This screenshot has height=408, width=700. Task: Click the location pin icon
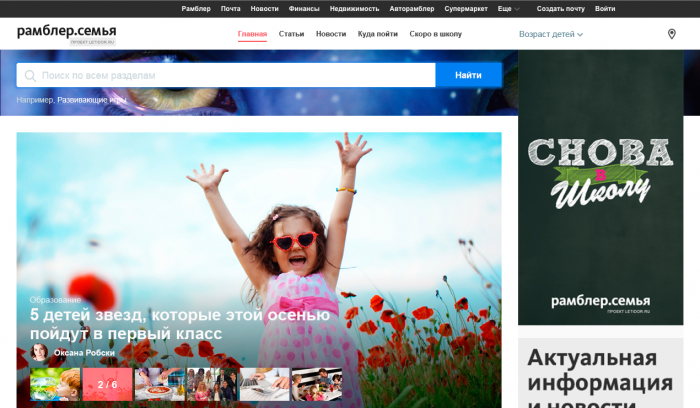pos(671,34)
